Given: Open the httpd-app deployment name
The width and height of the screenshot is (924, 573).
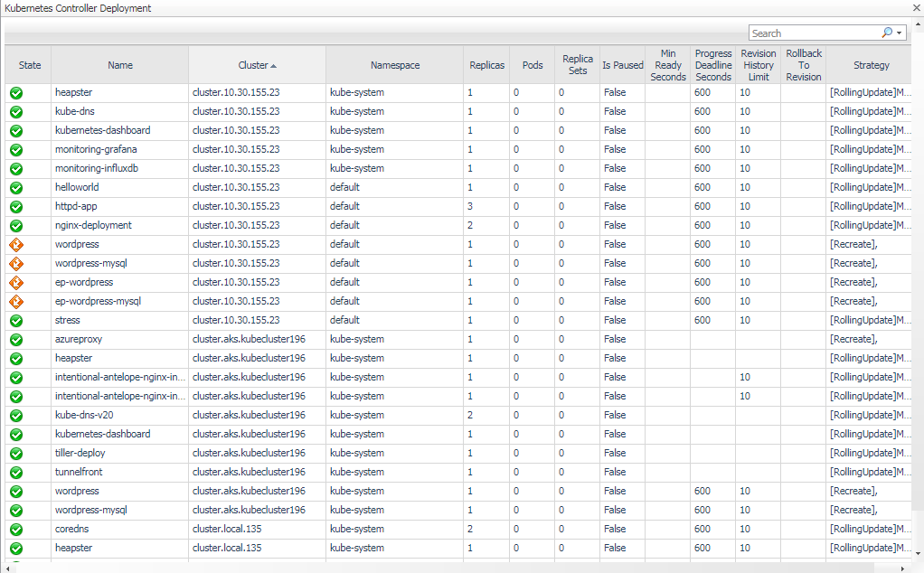Looking at the screenshot, I should 76,206.
